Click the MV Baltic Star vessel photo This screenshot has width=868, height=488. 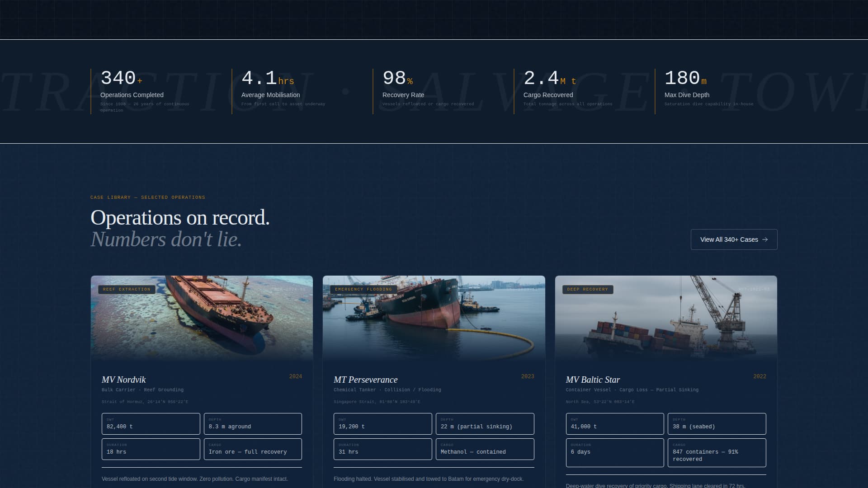coord(666,319)
